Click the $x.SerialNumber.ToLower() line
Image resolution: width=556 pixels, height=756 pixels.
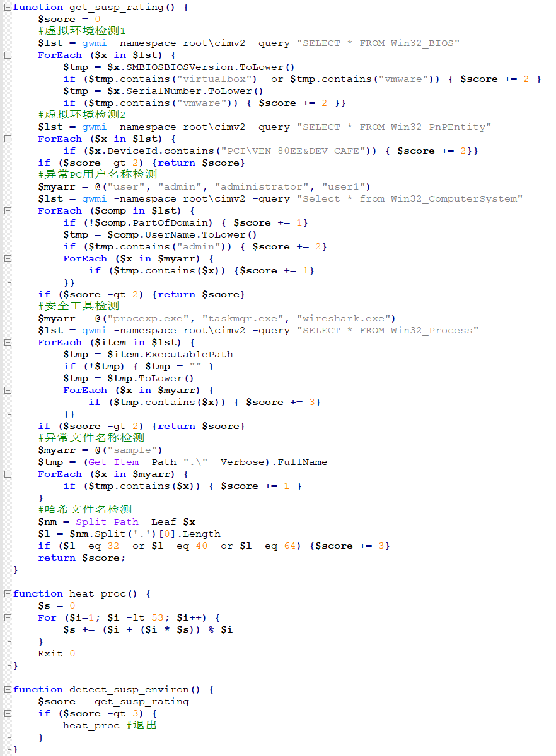click(163, 91)
